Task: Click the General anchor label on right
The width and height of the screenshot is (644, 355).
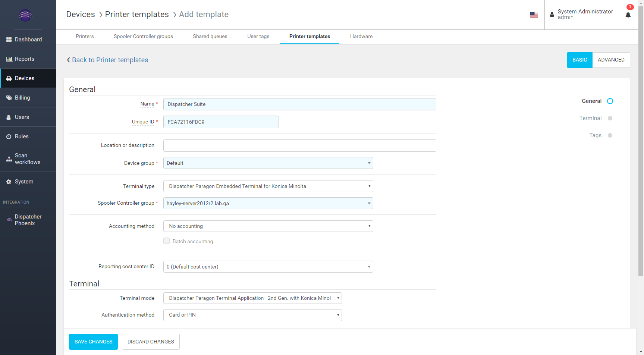Action: 591,101
